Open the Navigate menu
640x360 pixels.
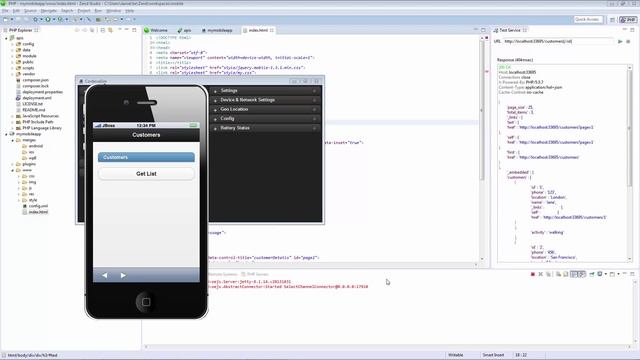click(49, 11)
